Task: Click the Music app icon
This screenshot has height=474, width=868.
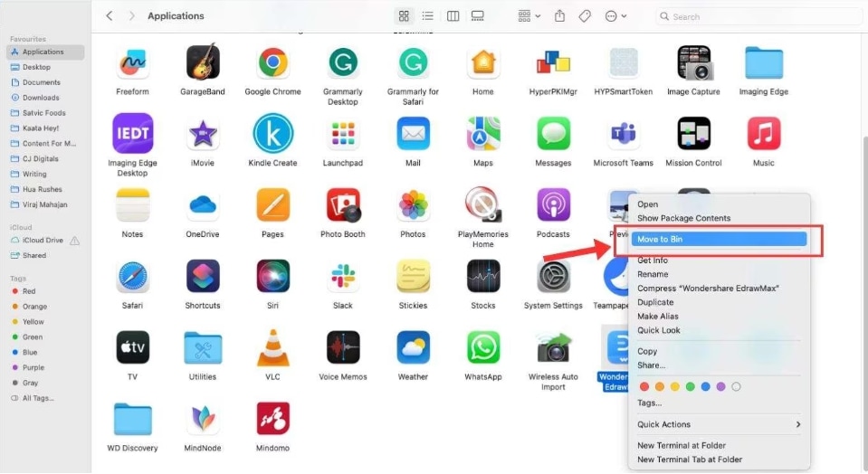Action: [x=764, y=133]
